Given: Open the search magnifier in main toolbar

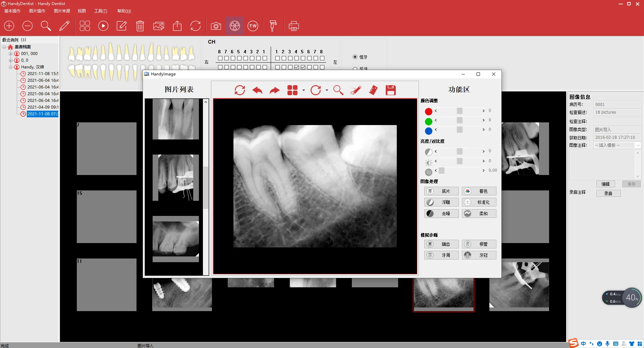Looking at the screenshot, I should tap(46, 26).
